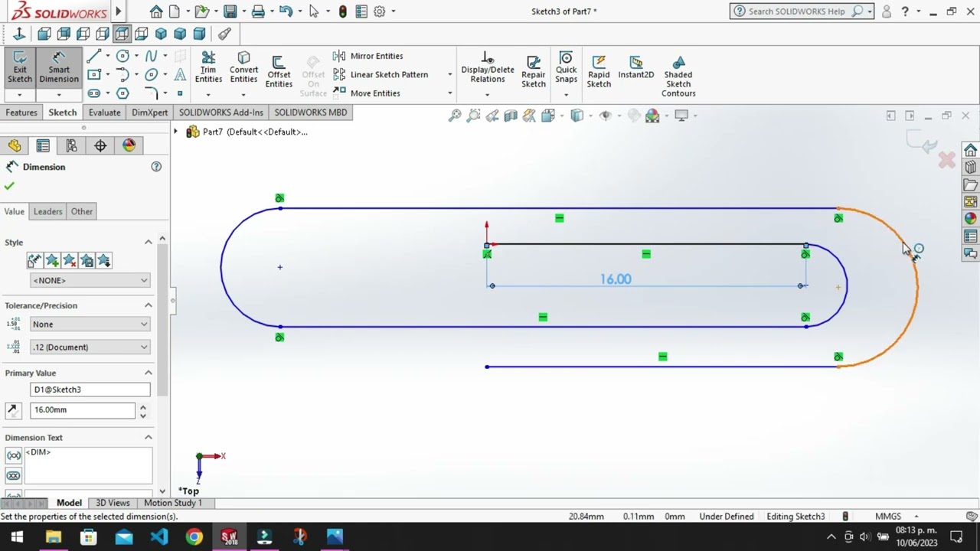Open Tolerance Type dropdown showing None
The width and height of the screenshot is (980, 551).
[90, 324]
